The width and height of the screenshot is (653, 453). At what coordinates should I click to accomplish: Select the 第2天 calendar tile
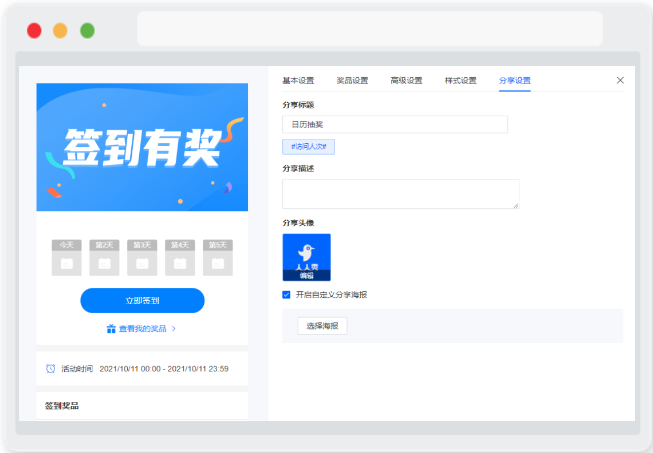(x=104, y=257)
